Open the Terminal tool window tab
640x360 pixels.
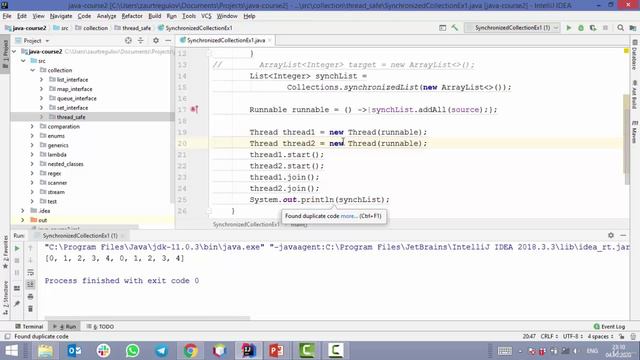tap(29, 327)
